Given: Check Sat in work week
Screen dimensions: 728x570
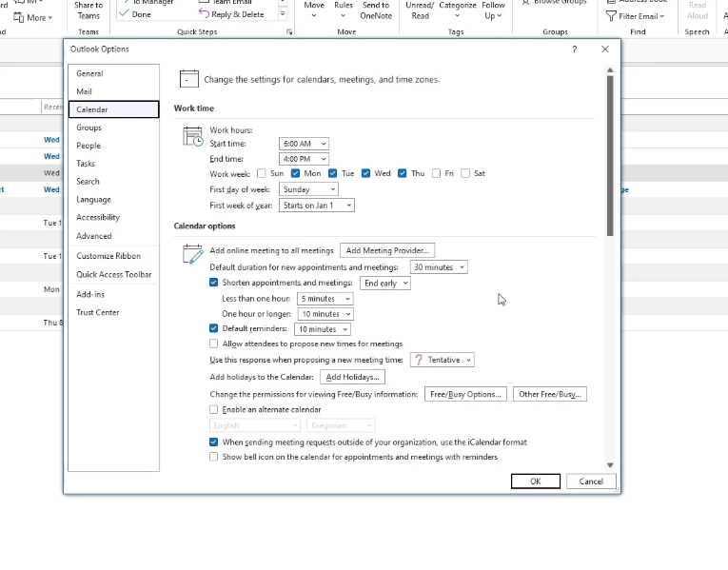Looking at the screenshot, I should [465, 173].
